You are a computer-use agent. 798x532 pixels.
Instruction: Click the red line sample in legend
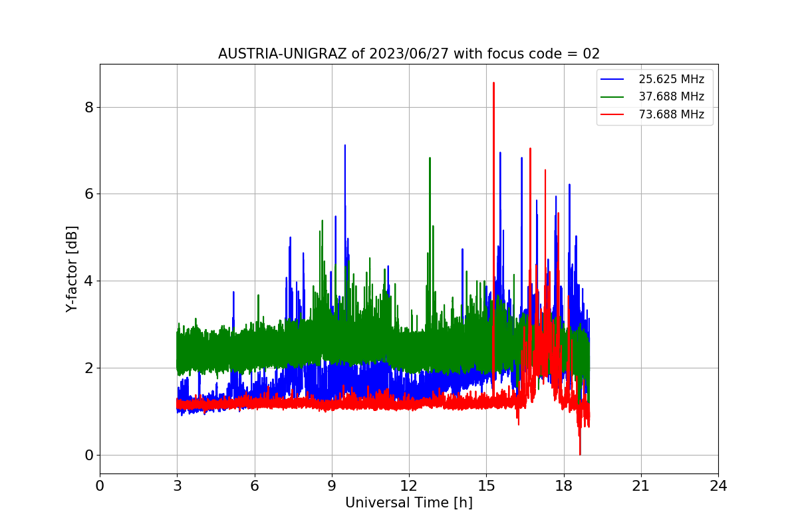612,114
